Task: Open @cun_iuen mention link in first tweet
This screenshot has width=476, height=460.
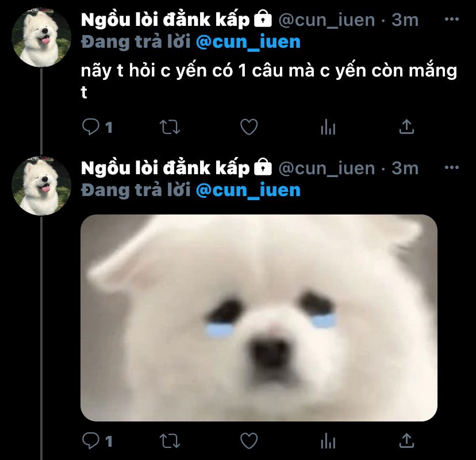Action: [248, 42]
